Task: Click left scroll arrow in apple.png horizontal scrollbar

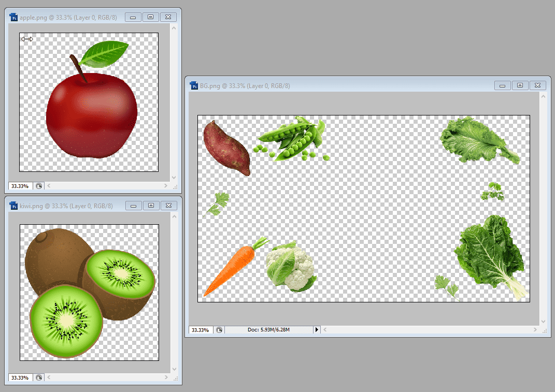Action: tap(49, 186)
